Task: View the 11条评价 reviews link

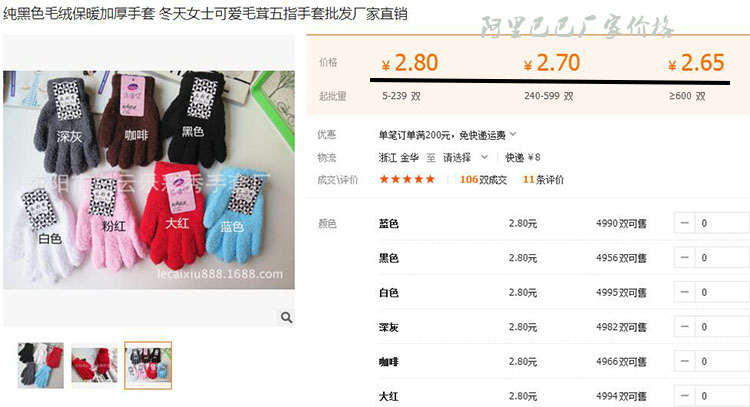Action: coord(543,179)
